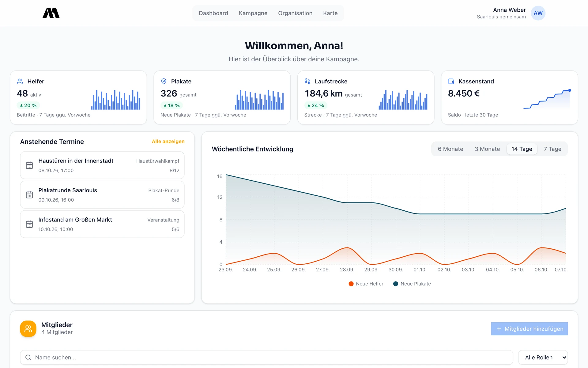Open the Plakatrunde Saarlouis appointment
Screen dimensions: 588x368
102,195
